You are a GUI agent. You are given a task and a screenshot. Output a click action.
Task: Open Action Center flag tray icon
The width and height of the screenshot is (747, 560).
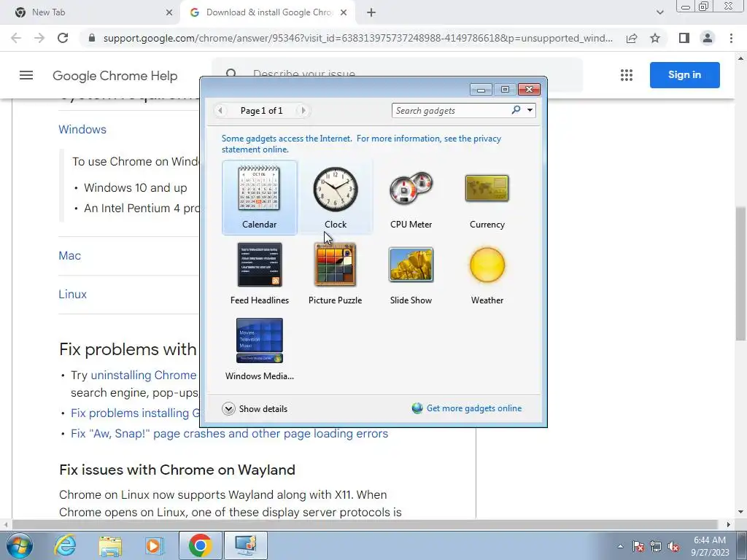point(638,546)
